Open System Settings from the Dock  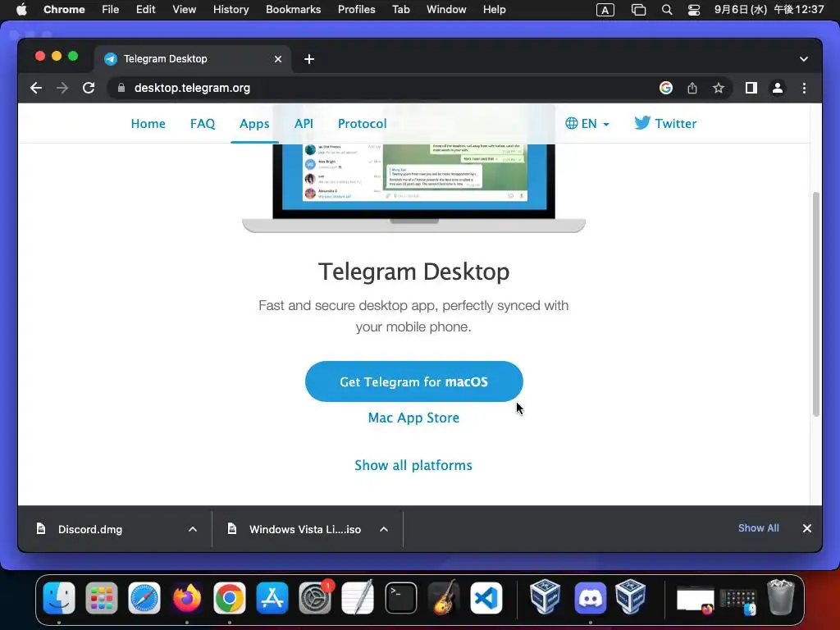click(315, 598)
